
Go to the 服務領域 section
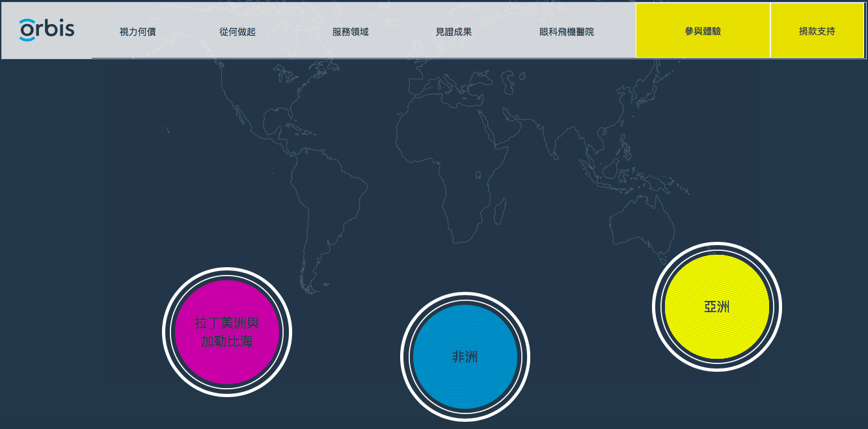[350, 31]
